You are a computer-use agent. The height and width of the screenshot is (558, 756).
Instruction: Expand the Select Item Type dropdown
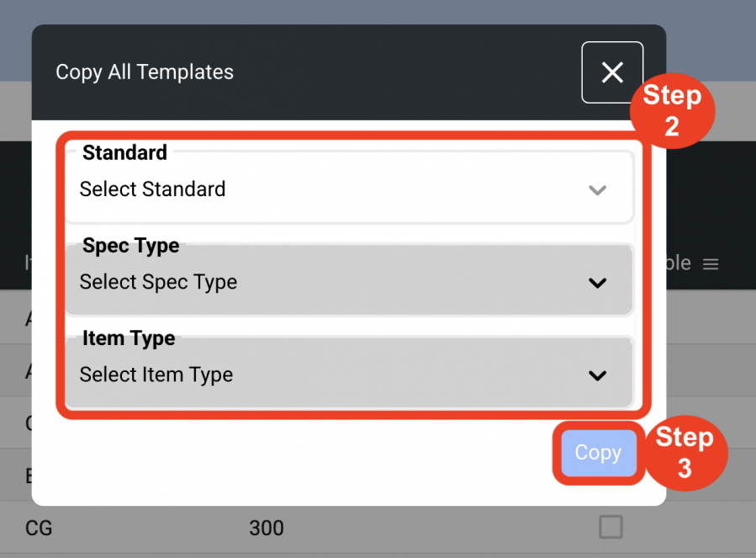pyautogui.click(x=349, y=373)
